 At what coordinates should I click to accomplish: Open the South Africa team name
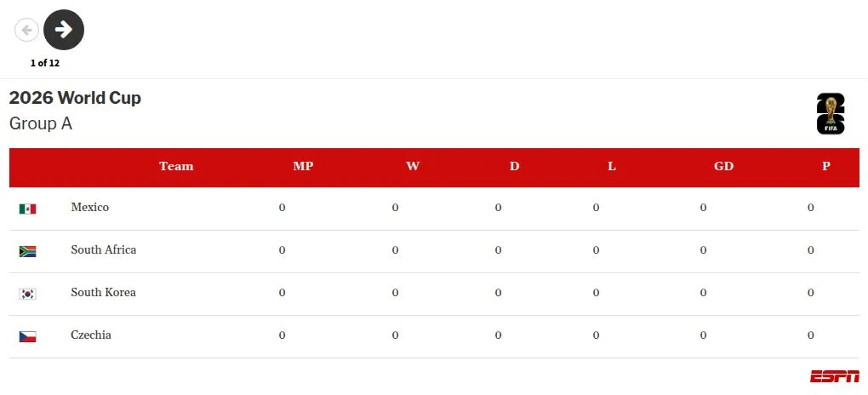104,249
